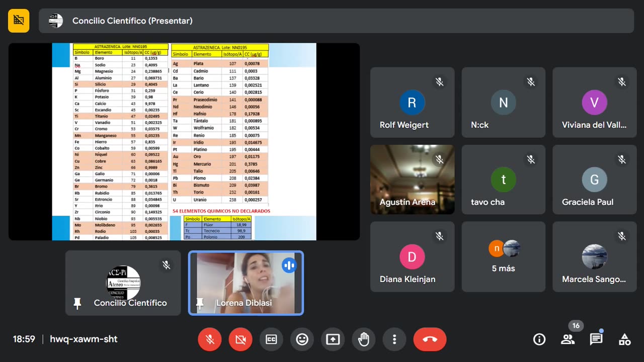Click the pin icon on Lorena Diblasi tile

200,303
